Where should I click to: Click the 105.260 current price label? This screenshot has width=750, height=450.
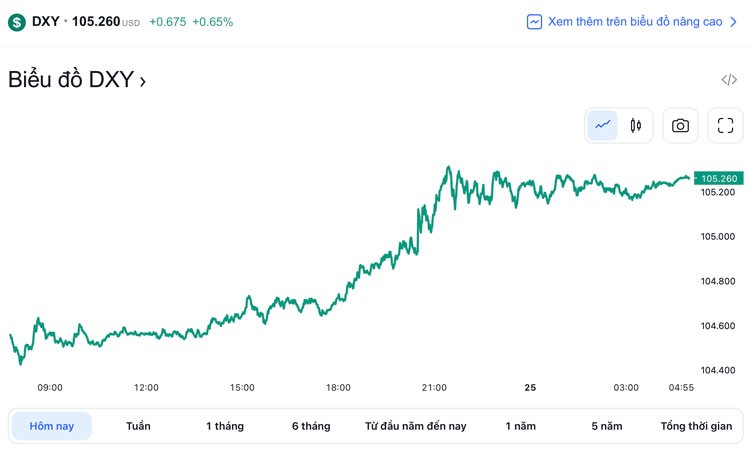719,178
